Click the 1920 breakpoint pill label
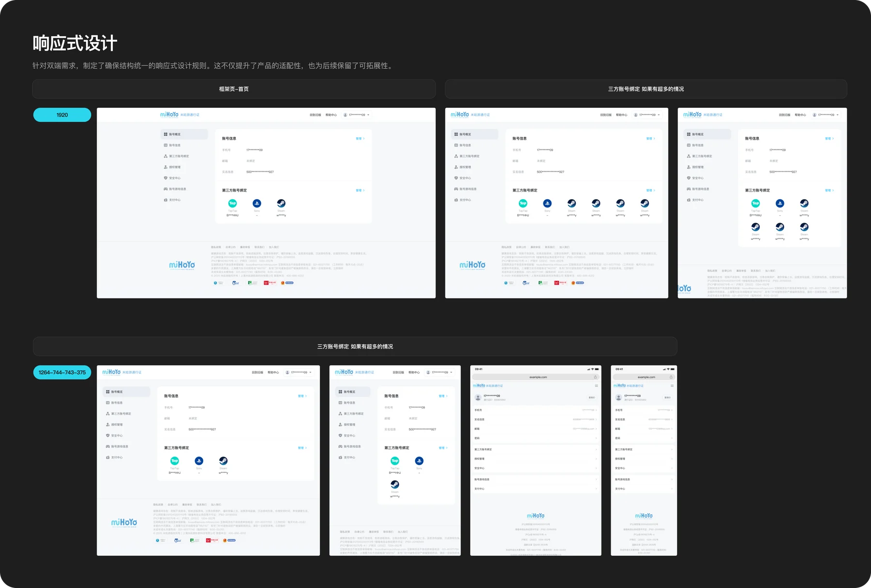Image resolution: width=871 pixels, height=588 pixels. 62,115
